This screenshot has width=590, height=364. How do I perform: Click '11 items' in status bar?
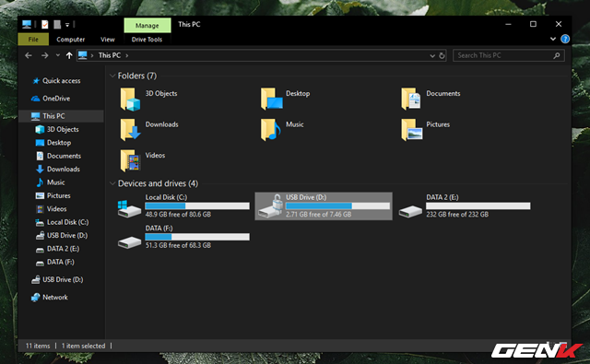(38, 346)
